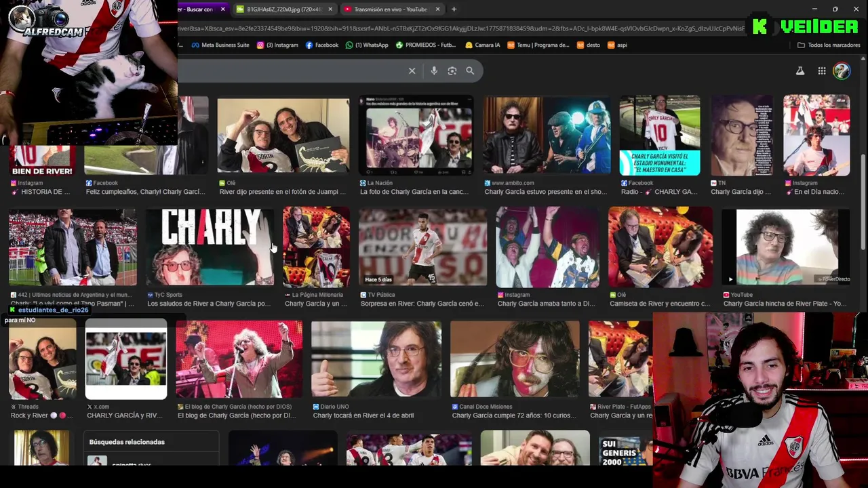
Task: Open the 'desto' bookmark
Action: (589, 45)
